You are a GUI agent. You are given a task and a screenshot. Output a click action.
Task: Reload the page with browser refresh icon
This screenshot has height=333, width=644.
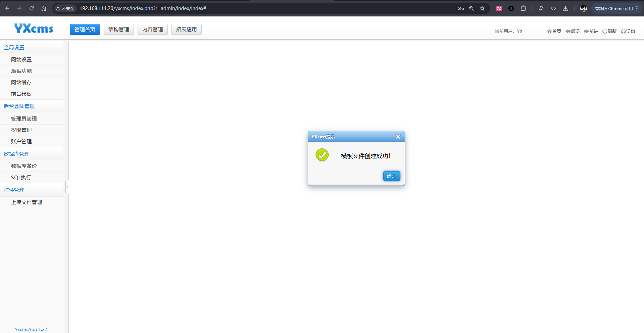click(x=32, y=8)
